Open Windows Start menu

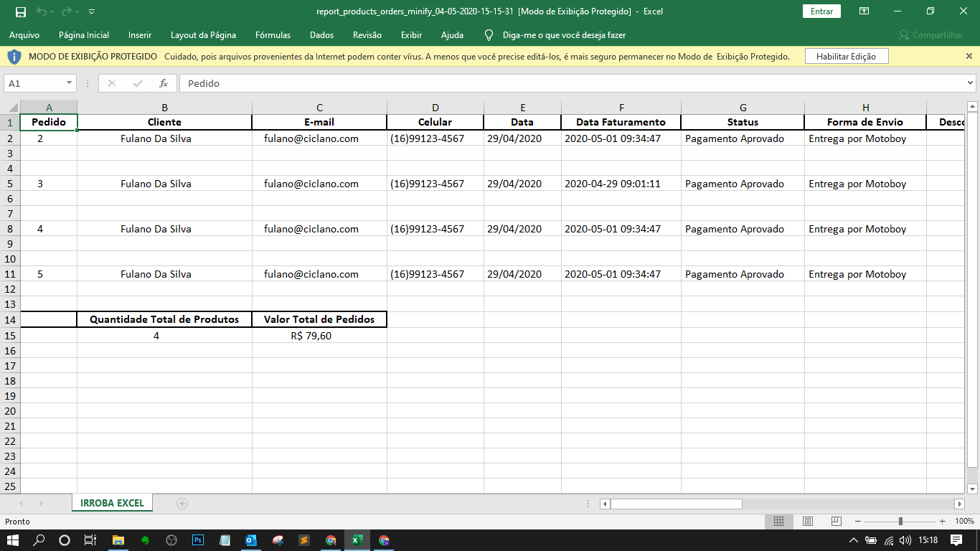point(13,540)
